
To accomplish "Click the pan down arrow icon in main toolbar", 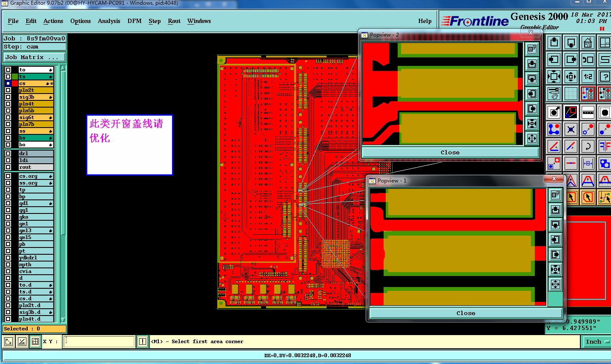I will [571, 43].
